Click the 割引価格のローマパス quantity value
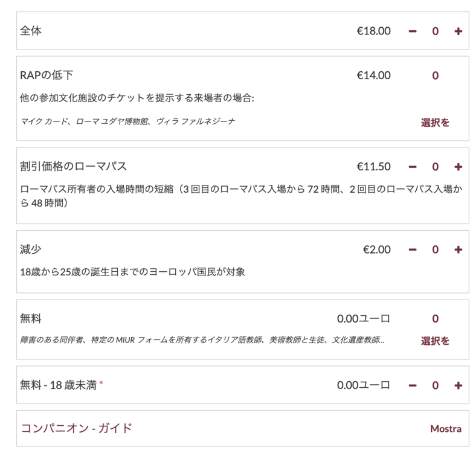Image resolution: width=476 pixels, height=453 pixels. [435, 167]
